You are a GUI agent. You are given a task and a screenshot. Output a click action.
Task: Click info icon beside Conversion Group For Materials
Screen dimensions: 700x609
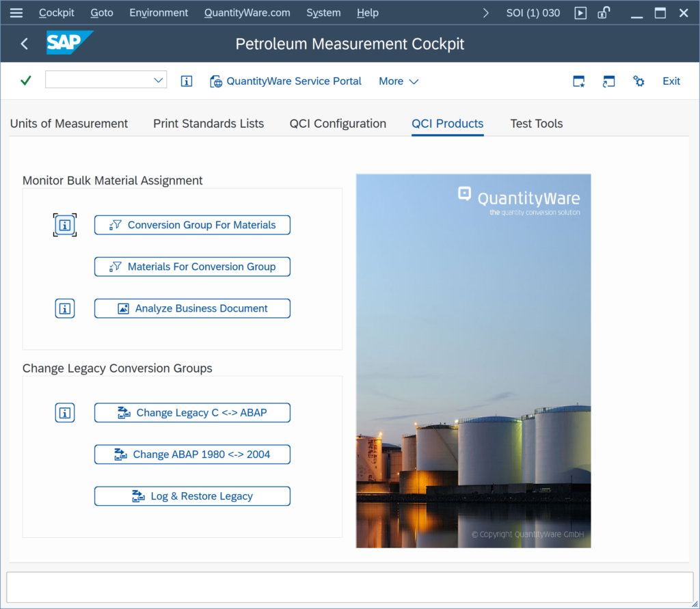click(65, 225)
